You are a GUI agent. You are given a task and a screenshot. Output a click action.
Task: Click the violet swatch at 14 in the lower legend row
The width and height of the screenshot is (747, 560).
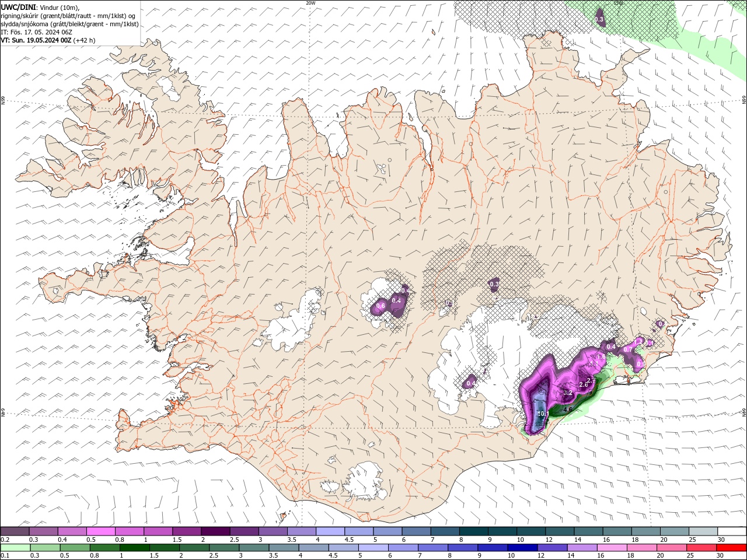[582, 548]
